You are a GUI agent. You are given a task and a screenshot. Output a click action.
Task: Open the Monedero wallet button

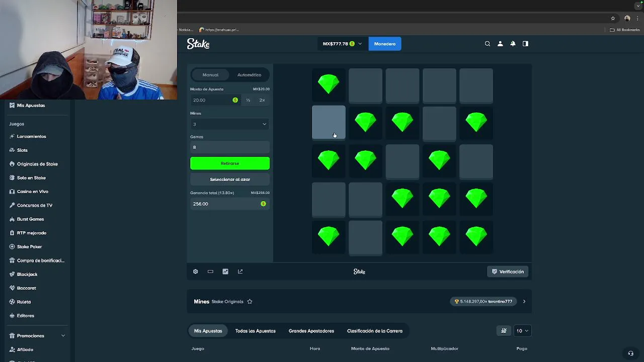(x=385, y=44)
